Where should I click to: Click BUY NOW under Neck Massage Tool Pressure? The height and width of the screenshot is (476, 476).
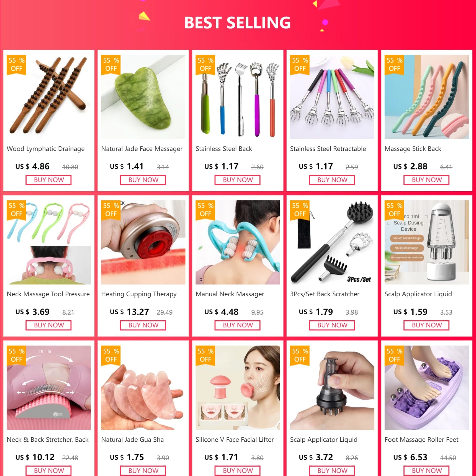(x=49, y=325)
